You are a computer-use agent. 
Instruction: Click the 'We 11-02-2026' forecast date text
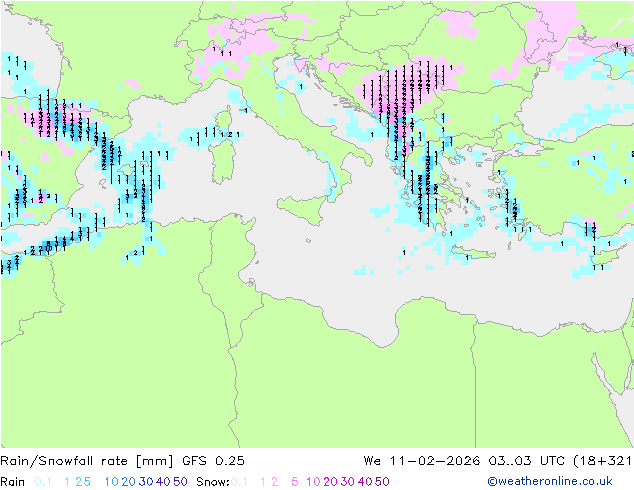click(422, 461)
